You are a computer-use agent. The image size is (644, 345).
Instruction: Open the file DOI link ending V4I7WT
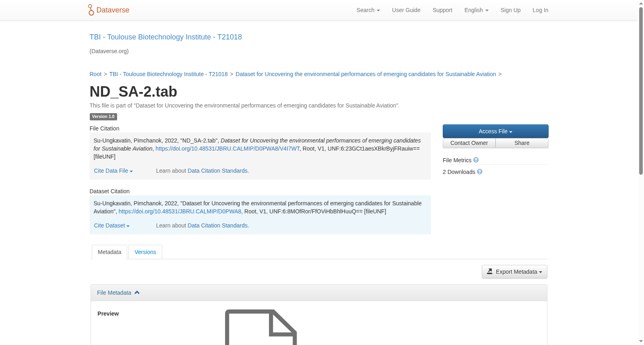227,149
